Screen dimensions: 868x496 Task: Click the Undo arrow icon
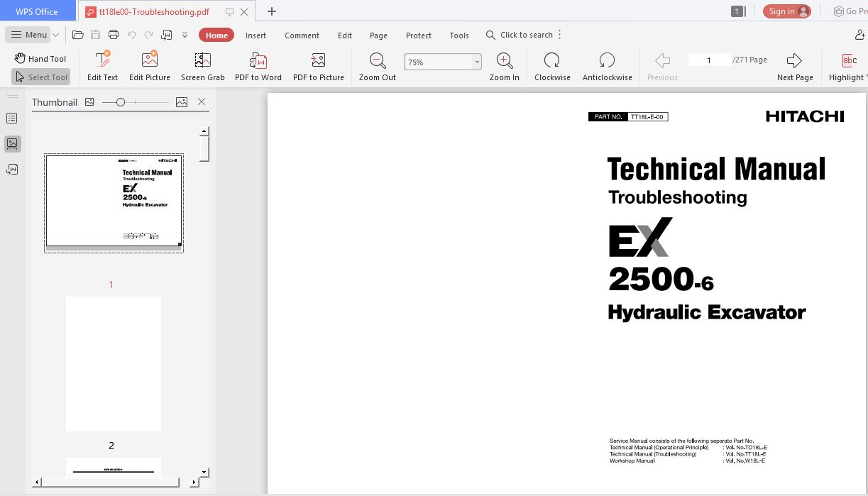pyautogui.click(x=131, y=35)
